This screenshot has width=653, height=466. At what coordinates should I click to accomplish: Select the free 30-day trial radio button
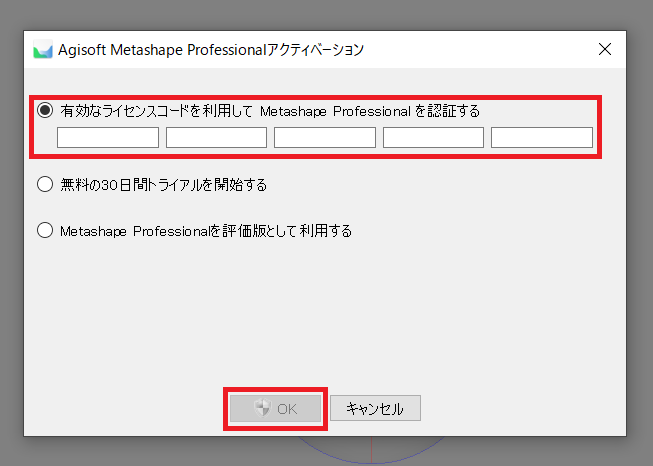click(x=45, y=184)
